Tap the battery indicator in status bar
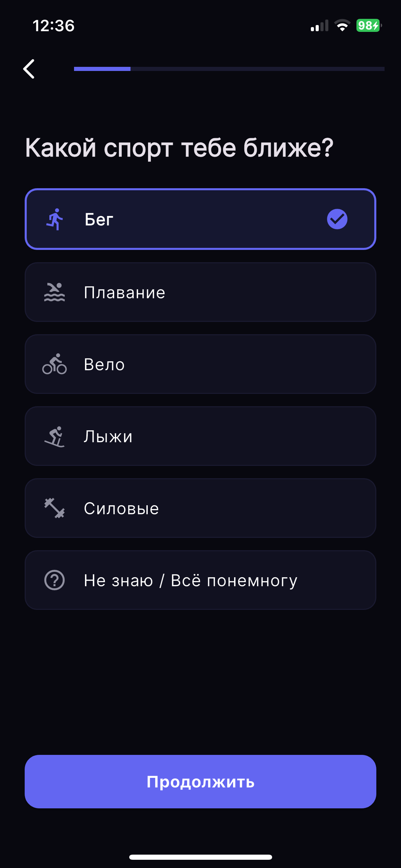The width and height of the screenshot is (401, 868). (369, 26)
